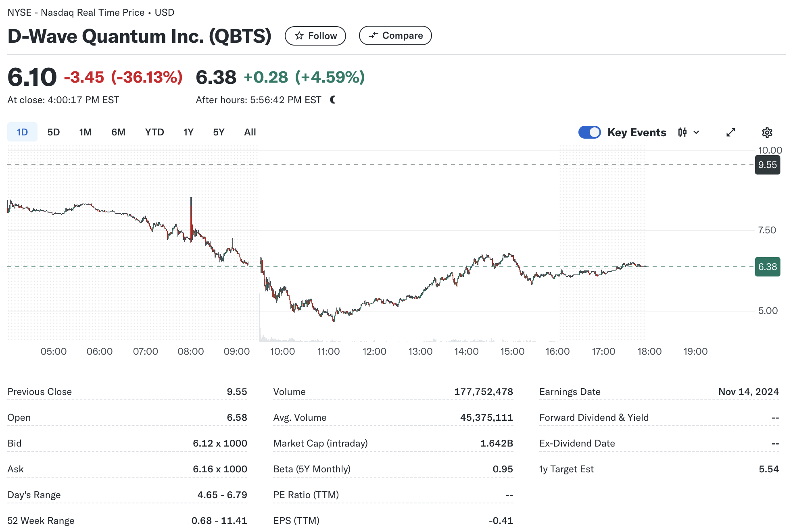This screenshot has width=793, height=532.
Task: Click the 9.55 previous close marker
Action: (767, 165)
